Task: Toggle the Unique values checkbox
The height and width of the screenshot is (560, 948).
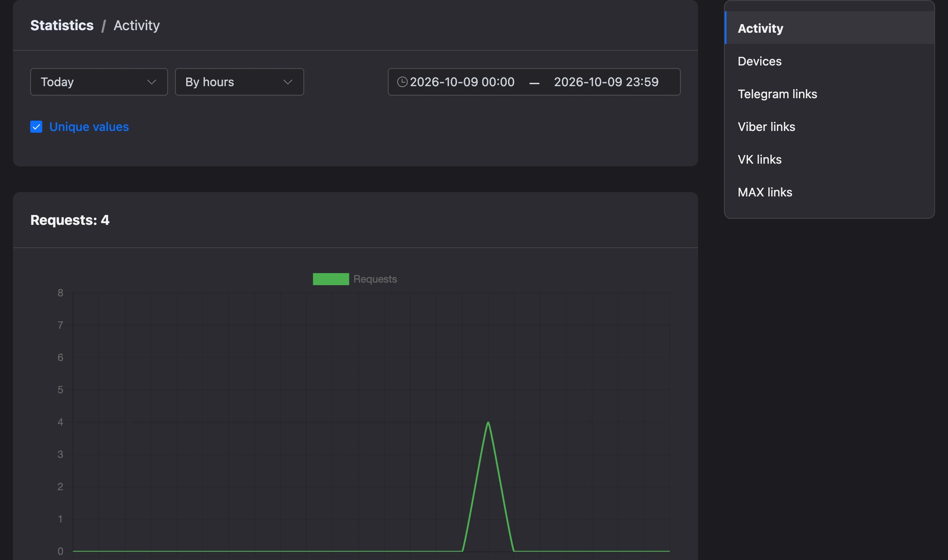Action: coord(36,127)
